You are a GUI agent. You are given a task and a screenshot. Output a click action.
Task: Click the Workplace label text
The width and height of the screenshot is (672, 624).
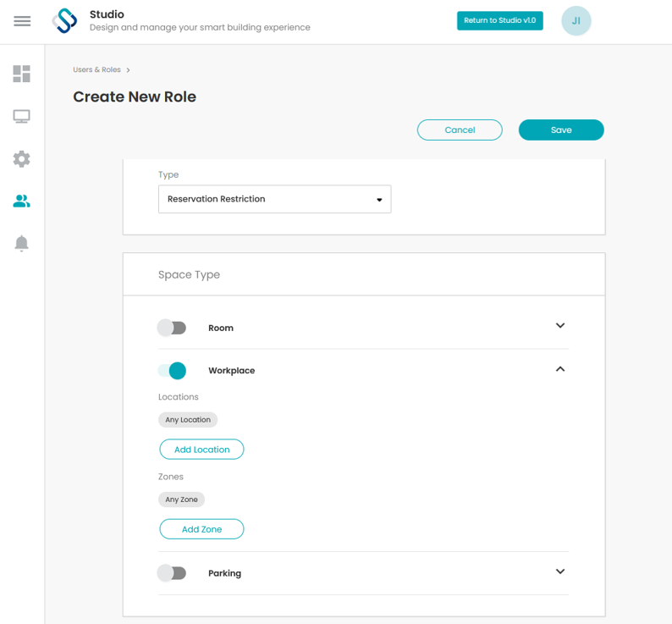click(x=231, y=371)
